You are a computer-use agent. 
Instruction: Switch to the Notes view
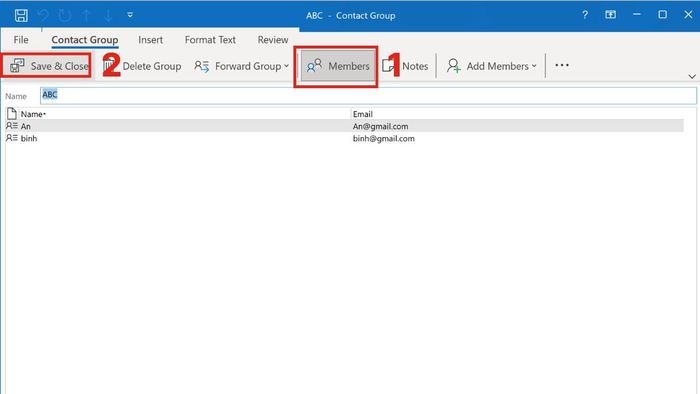tap(405, 66)
